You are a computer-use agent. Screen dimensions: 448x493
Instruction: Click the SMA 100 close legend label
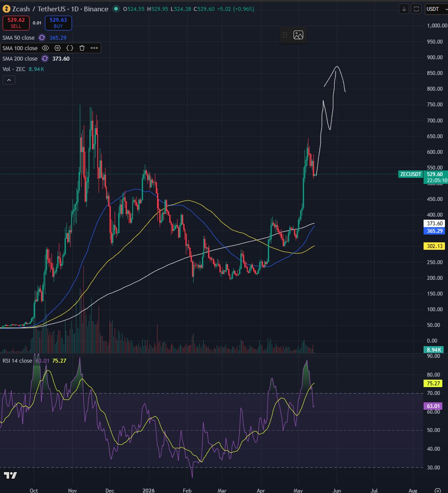[20, 48]
